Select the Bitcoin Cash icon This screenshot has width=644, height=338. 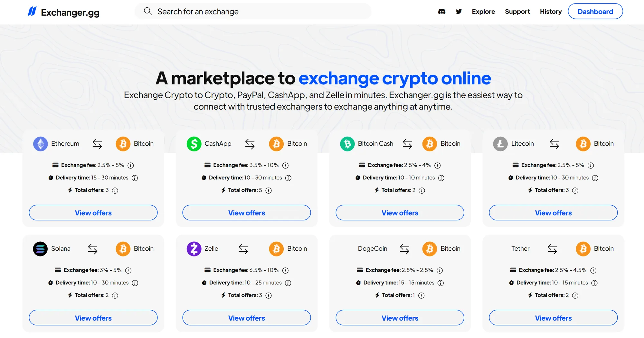(347, 144)
